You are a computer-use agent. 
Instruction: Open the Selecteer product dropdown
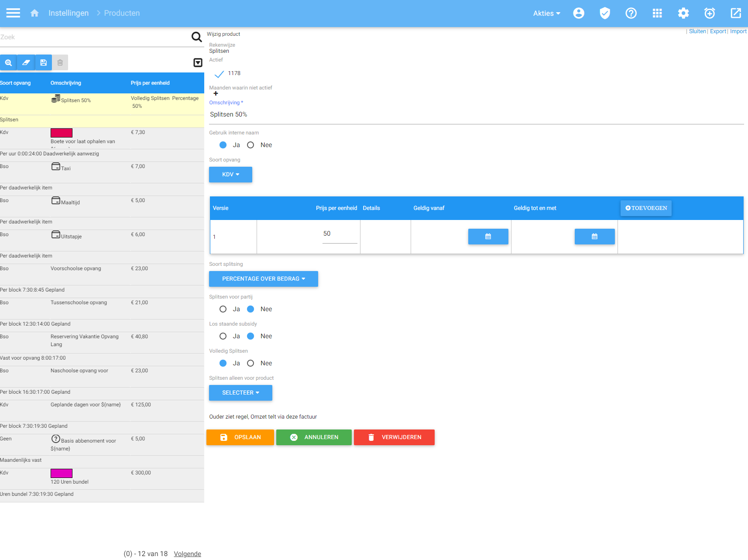(240, 393)
